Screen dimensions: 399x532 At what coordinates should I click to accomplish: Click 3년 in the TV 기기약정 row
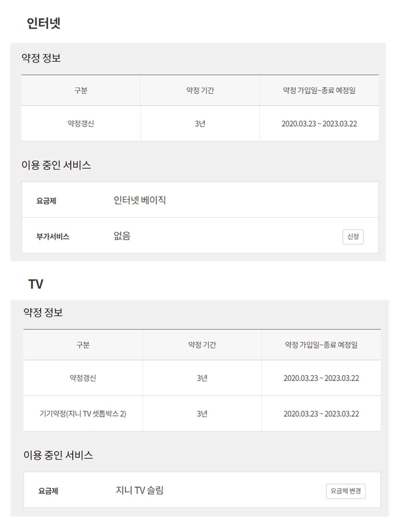pyautogui.click(x=202, y=414)
